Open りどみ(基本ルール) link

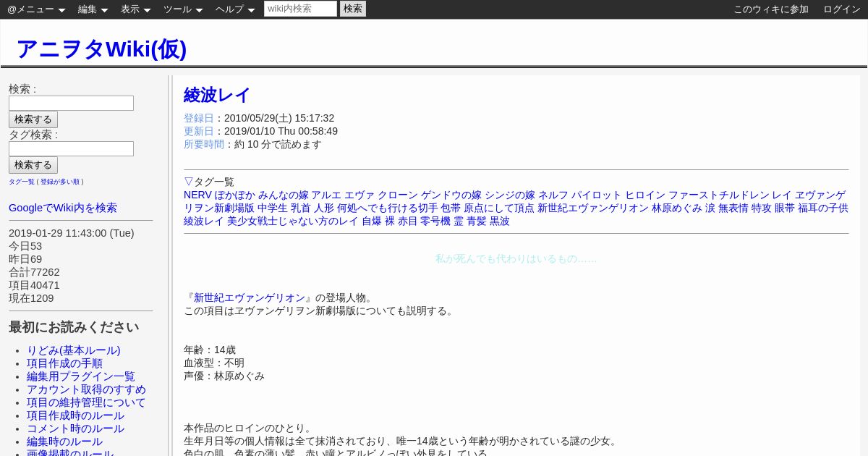click(x=74, y=350)
